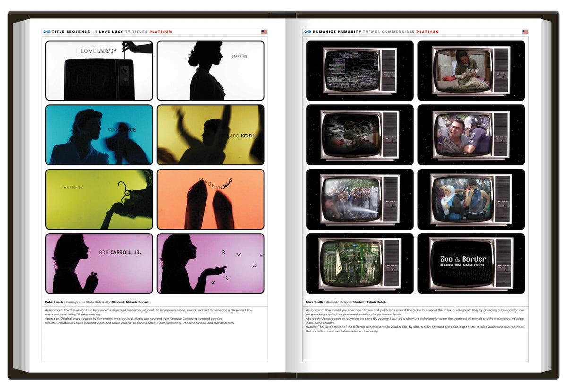The image size is (567, 392).
Task: Click the green 'WRITTEN BY' hanger frame
Action: (99, 199)
